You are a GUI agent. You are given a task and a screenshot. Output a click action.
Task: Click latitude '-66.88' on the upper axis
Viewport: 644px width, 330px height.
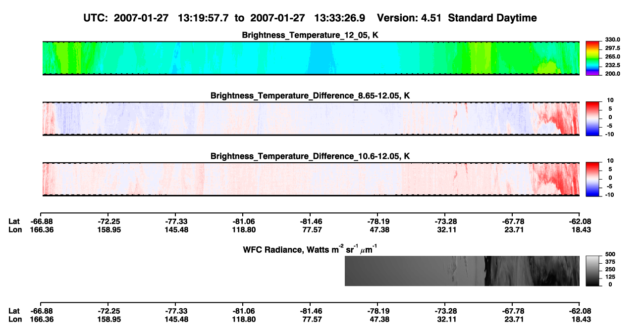41,221
